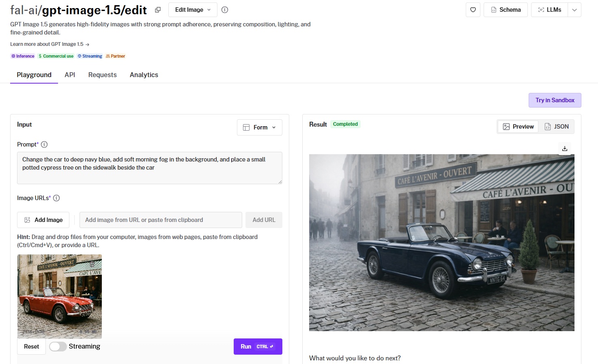Image resolution: width=598 pixels, height=364 pixels.
Task: Follow the Learn more about GPT Image 1.5 link
Action: [49, 44]
